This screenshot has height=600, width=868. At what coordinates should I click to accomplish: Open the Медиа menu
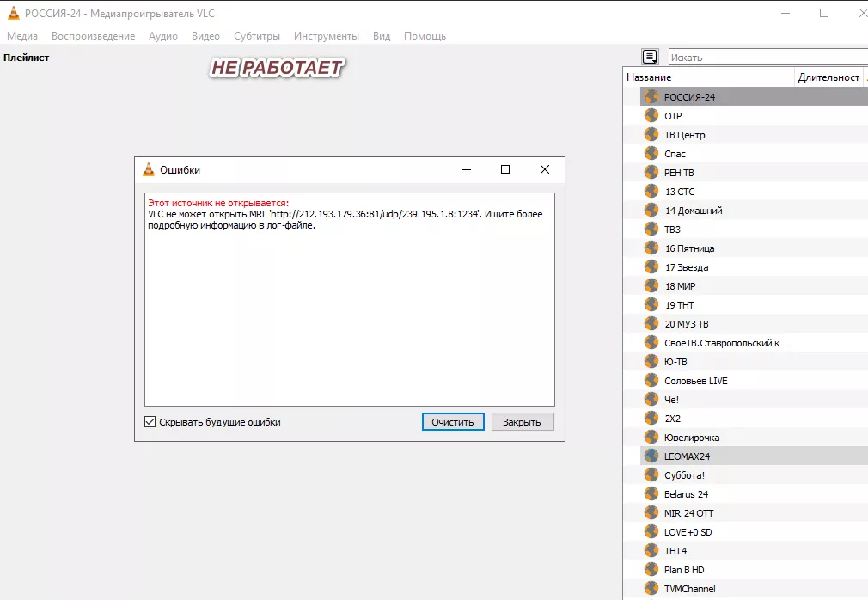(x=22, y=36)
